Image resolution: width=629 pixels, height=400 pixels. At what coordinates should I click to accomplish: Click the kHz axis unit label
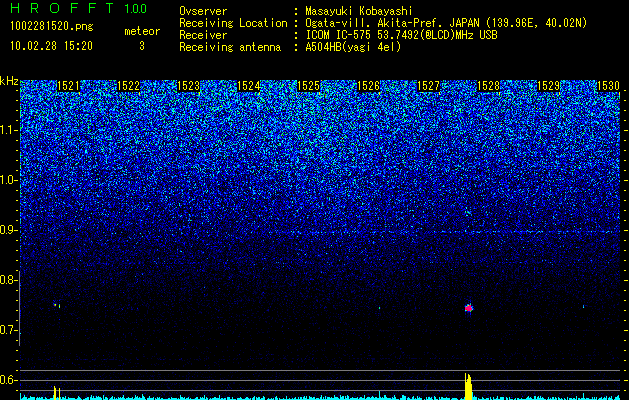9,81
